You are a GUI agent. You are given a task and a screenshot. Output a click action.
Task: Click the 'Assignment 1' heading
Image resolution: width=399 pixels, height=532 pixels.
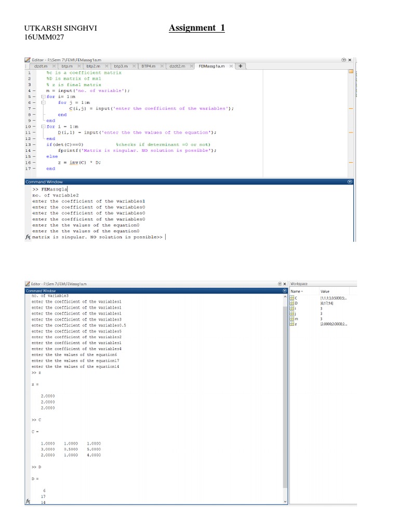(197, 28)
